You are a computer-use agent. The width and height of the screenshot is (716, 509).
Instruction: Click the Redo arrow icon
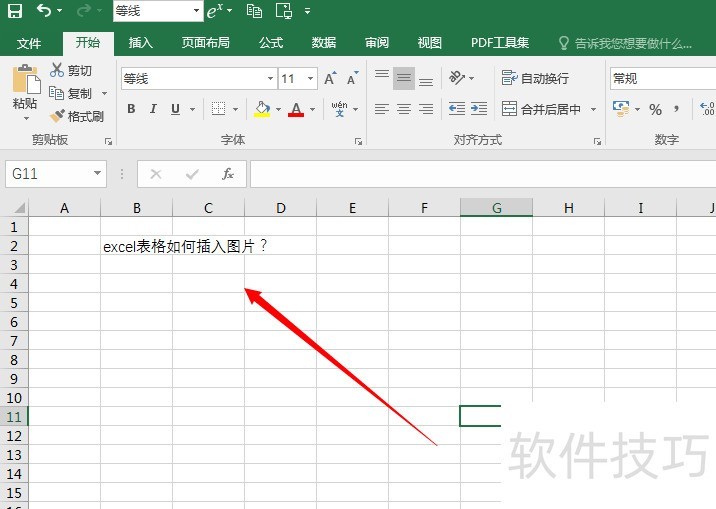84,10
